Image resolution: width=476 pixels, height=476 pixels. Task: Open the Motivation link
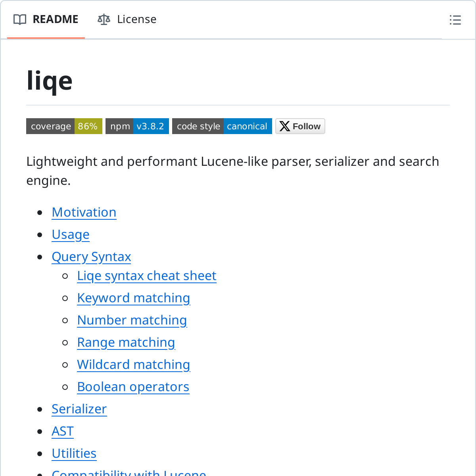click(84, 212)
